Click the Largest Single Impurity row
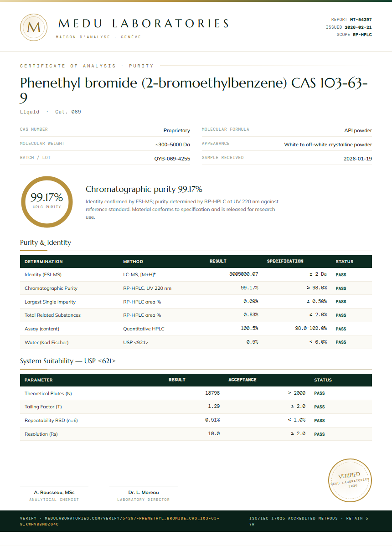Image resolution: width=392 pixels, height=546 pixels. click(196, 302)
